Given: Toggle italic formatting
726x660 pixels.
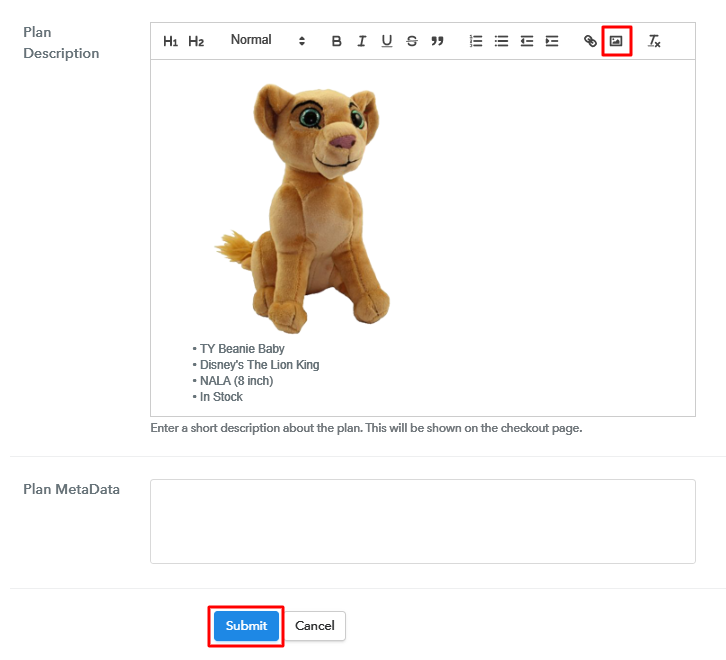Looking at the screenshot, I should 362,41.
